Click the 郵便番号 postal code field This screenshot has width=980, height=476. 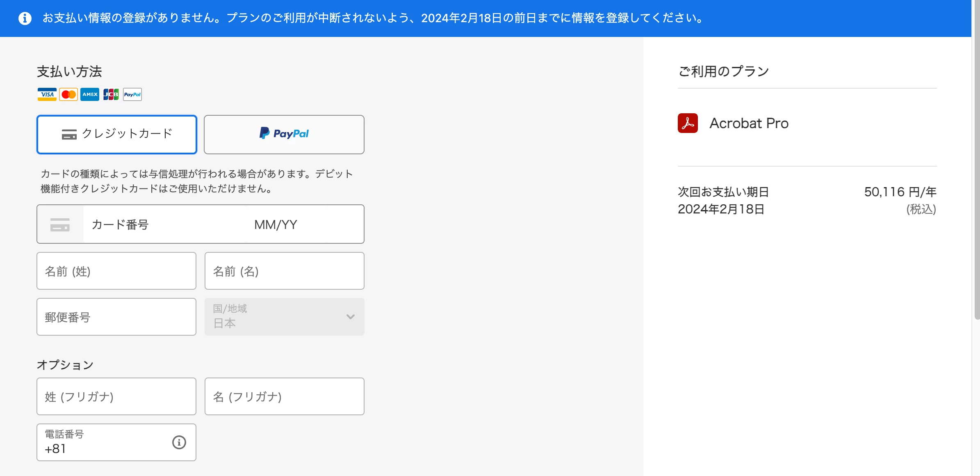pyautogui.click(x=116, y=317)
